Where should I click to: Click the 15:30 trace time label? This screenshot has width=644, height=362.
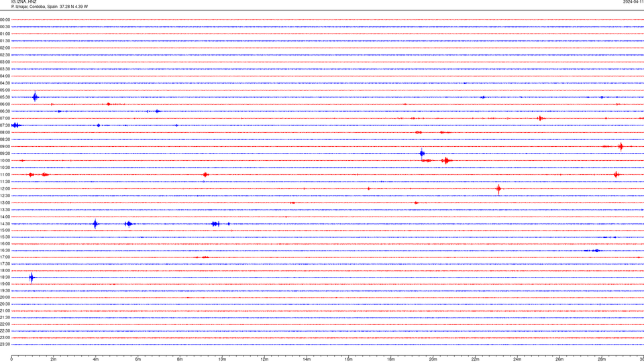(5, 237)
